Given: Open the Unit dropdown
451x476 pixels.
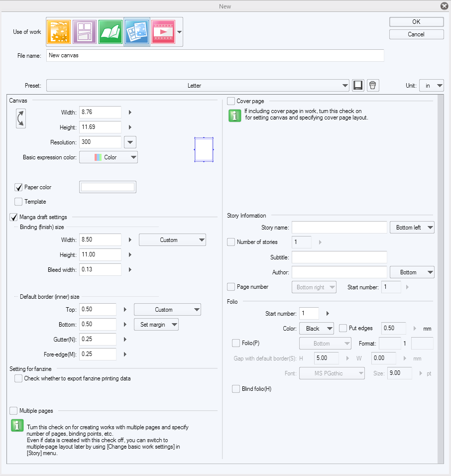Looking at the screenshot, I should [432, 86].
